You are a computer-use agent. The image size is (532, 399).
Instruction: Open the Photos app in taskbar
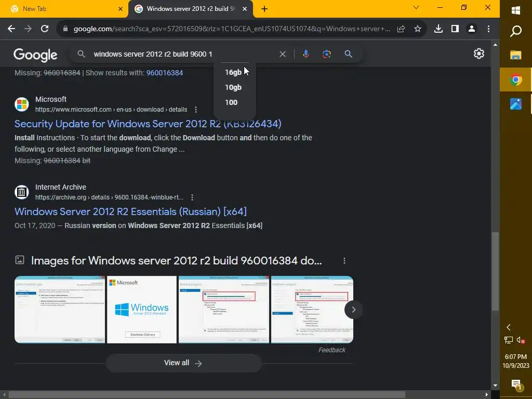pyautogui.click(x=516, y=104)
